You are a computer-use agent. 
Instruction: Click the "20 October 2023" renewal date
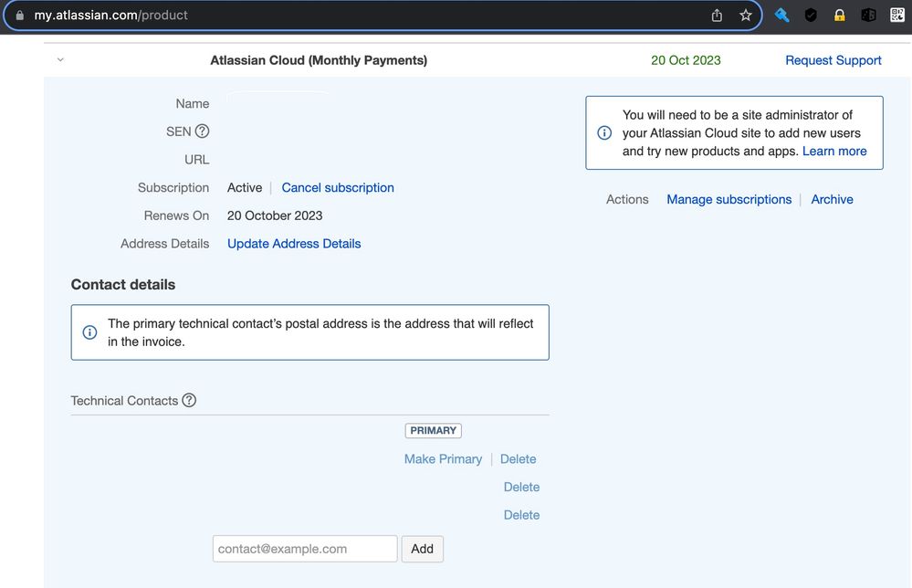(x=275, y=215)
